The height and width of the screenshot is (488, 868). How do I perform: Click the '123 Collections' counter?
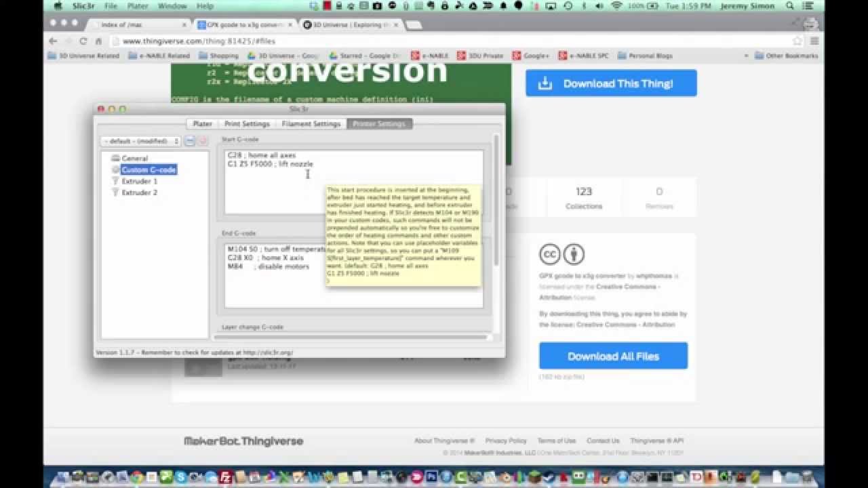[583, 197]
